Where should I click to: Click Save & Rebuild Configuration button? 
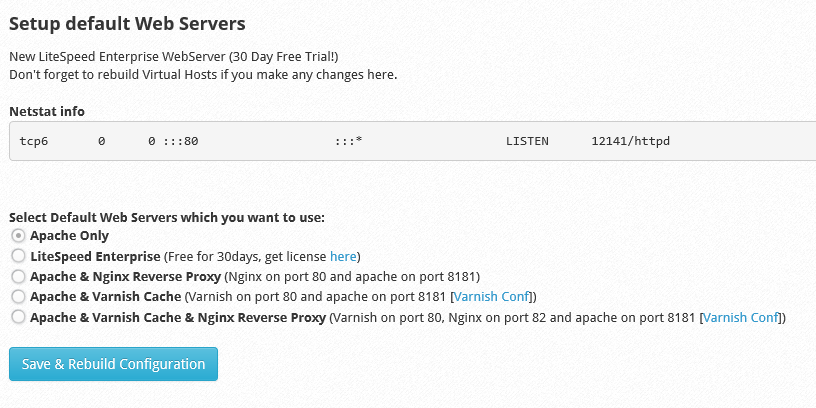[x=113, y=364]
